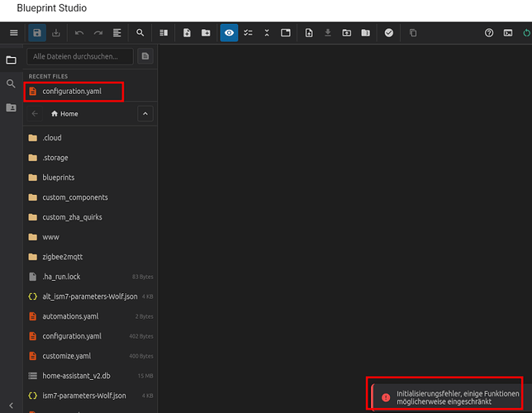Open the hamburger menu in the toolbar
The width and height of the screenshot is (532, 413).
13,33
